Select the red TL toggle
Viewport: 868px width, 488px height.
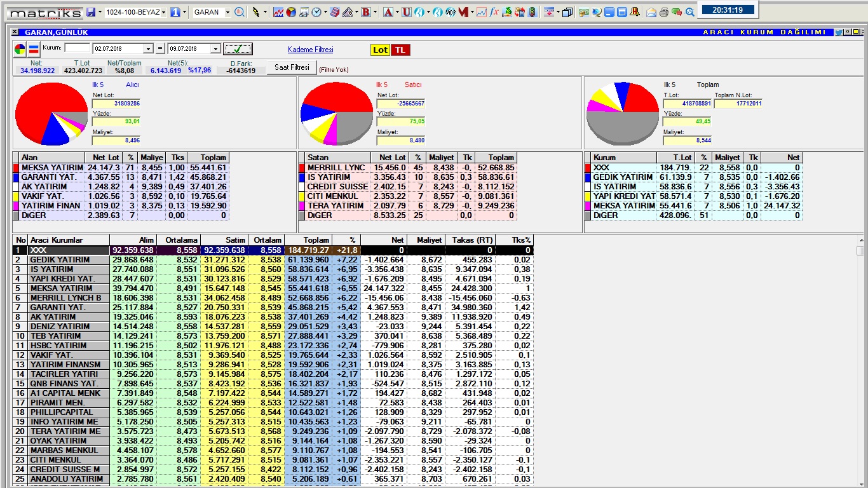(400, 50)
